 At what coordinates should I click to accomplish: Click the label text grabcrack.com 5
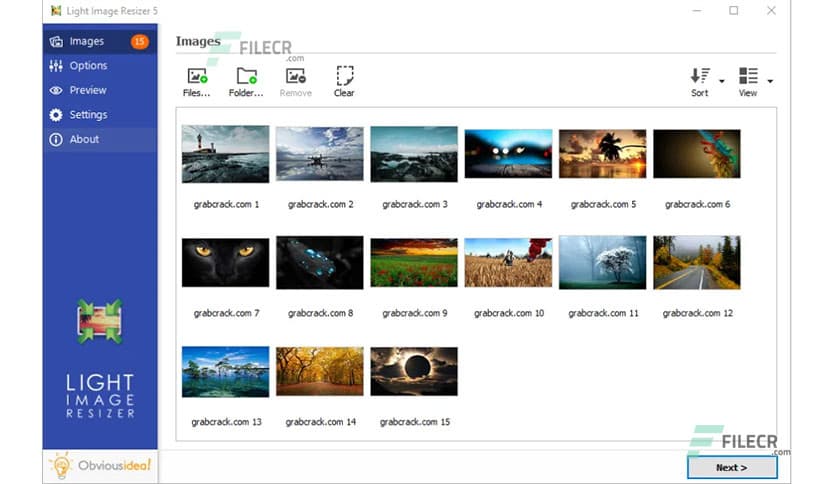pyautogui.click(x=603, y=204)
